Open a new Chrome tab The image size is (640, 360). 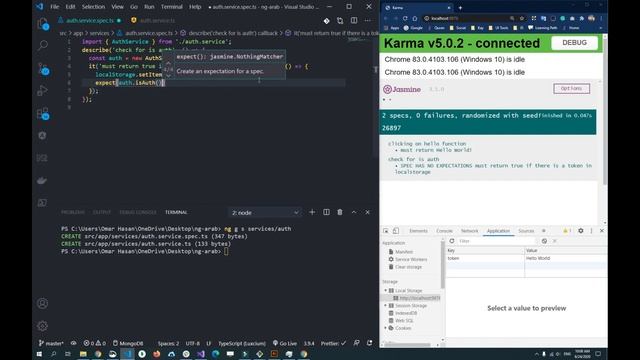[x=460, y=8]
